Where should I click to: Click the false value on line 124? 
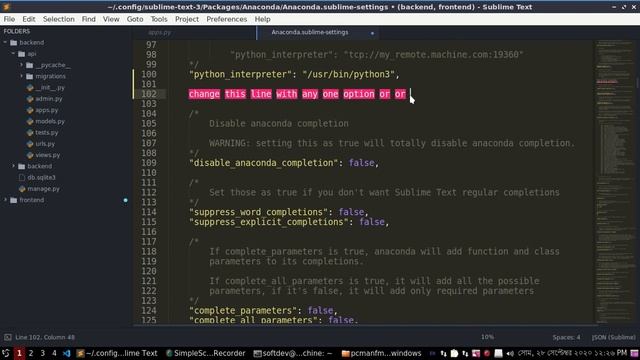[x=320, y=311]
